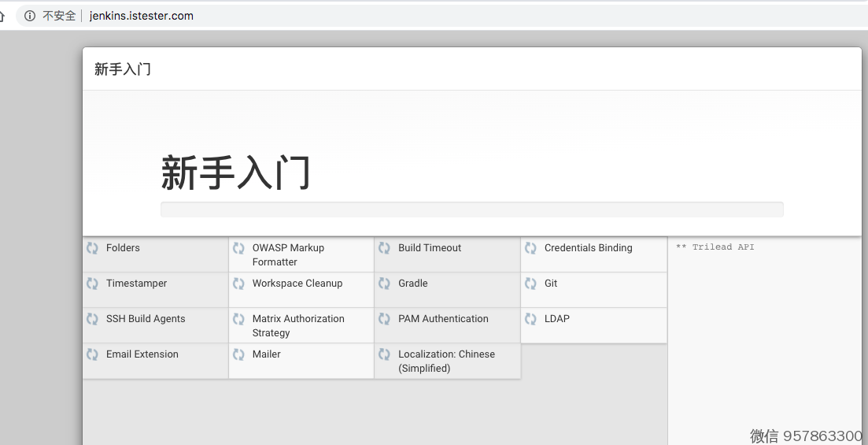
Task: Select Localization: Chinese (Simplified) plugin
Action: coord(446,361)
